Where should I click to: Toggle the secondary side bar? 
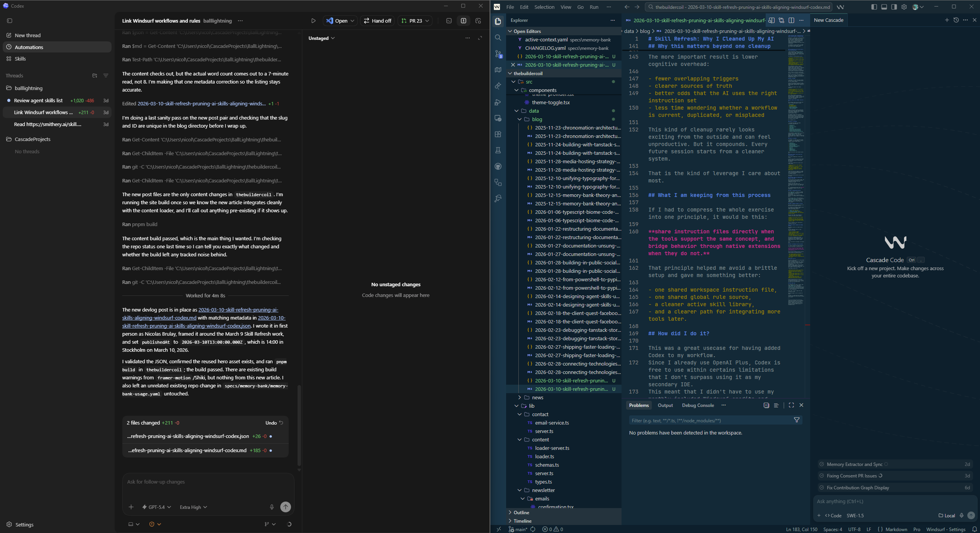click(893, 7)
